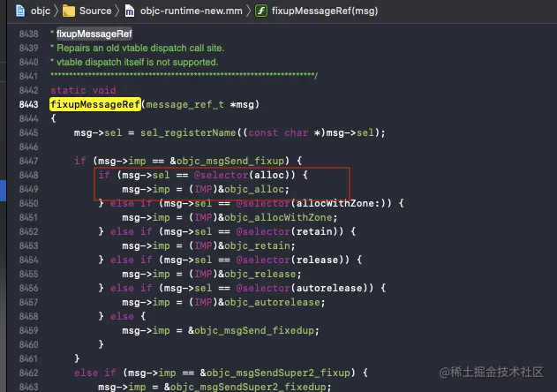The width and height of the screenshot is (557, 392).
Task: Click &objc_msgSend_fixedup on line 8459
Action: (251, 330)
